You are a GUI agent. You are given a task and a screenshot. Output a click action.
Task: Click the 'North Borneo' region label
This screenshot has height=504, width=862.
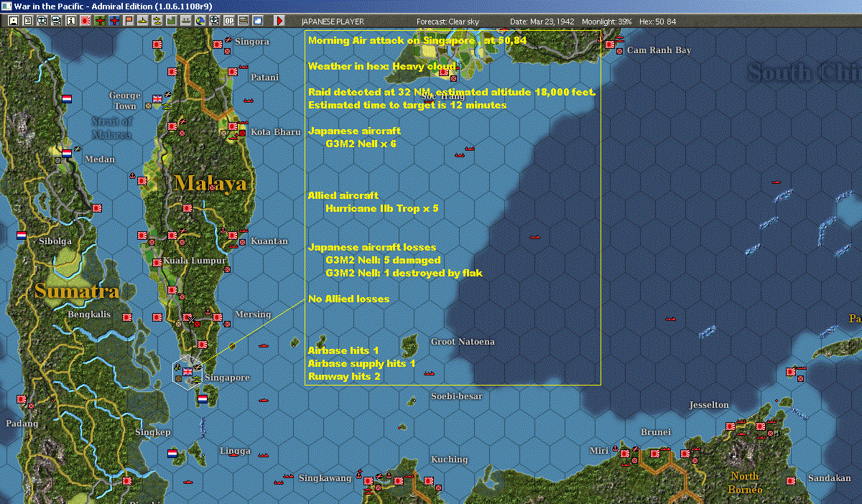(744, 483)
